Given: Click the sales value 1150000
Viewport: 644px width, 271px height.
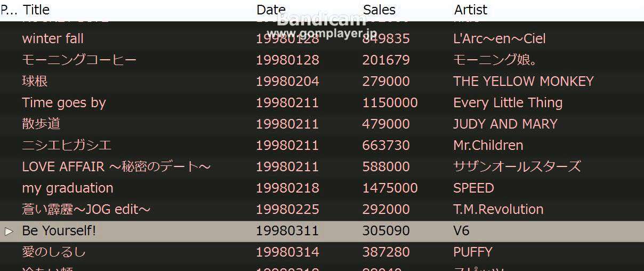Looking at the screenshot, I should coord(390,102).
